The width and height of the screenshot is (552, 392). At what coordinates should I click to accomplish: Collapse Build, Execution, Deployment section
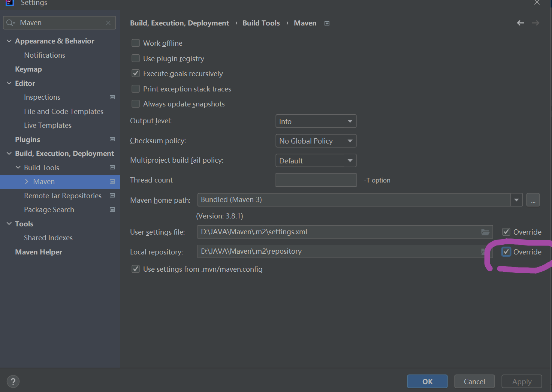click(x=9, y=153)
